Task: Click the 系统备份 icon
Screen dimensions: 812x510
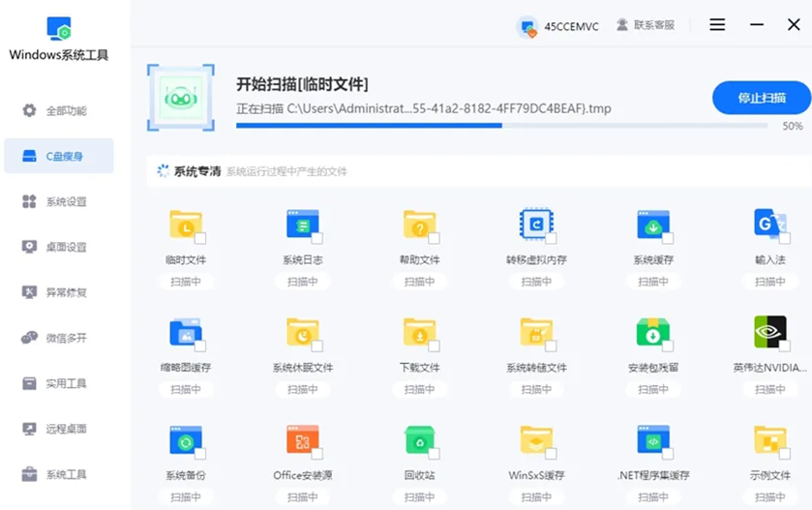Action: point(186,440)
